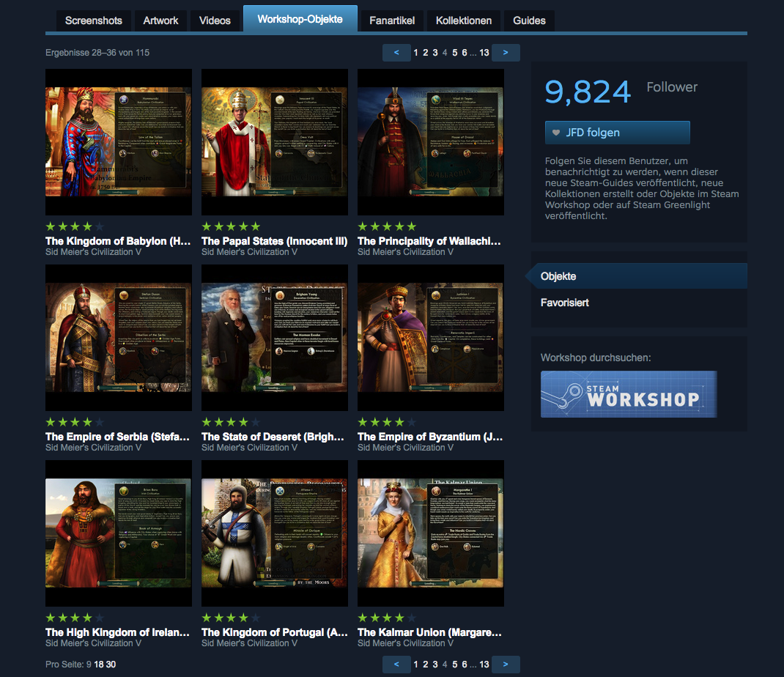Click the title "The Kingdom of Babylon (H..."
This screenshot has width=784, height=677.
(x=118, y=241)
